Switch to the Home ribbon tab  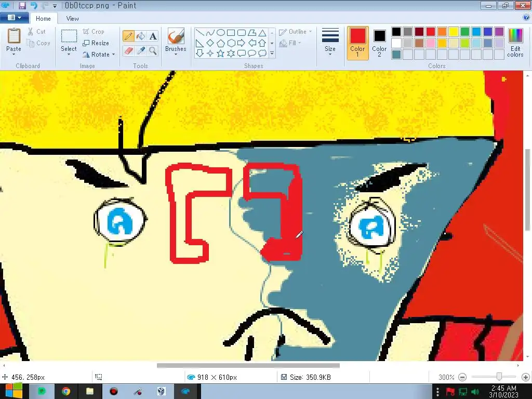coord(44,18)
